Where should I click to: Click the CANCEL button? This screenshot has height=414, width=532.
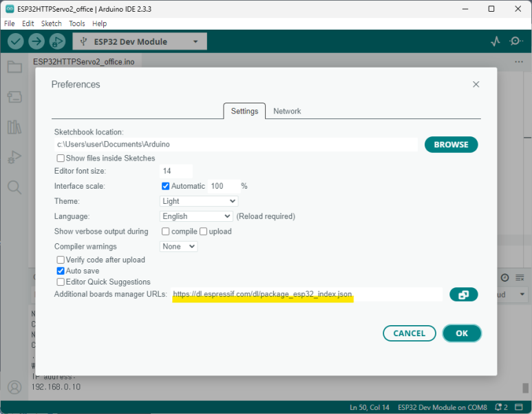[409, 333]
